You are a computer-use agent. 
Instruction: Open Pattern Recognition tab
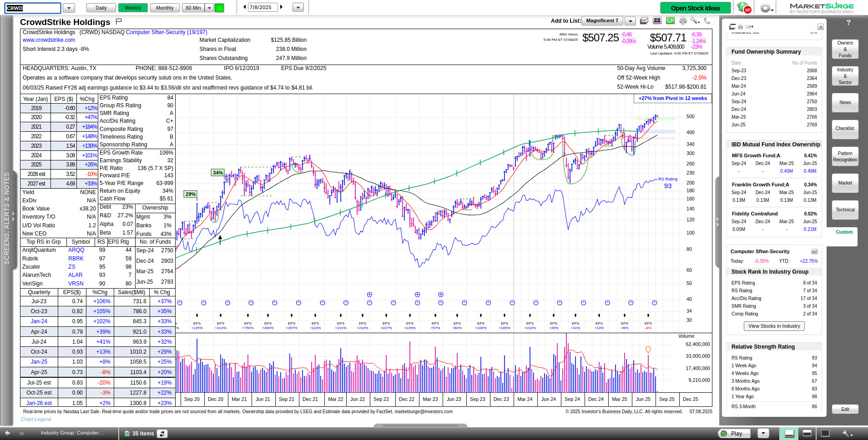point(845,156)
